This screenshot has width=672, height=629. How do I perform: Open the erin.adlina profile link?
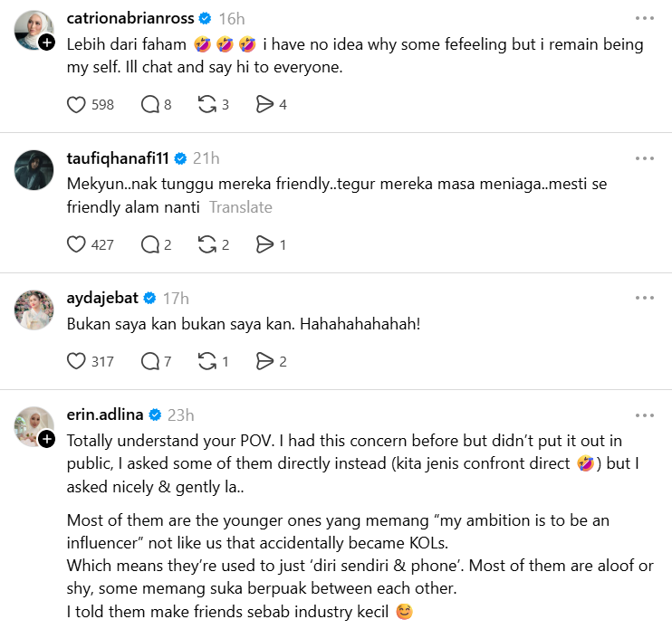[x=106, y=415]
